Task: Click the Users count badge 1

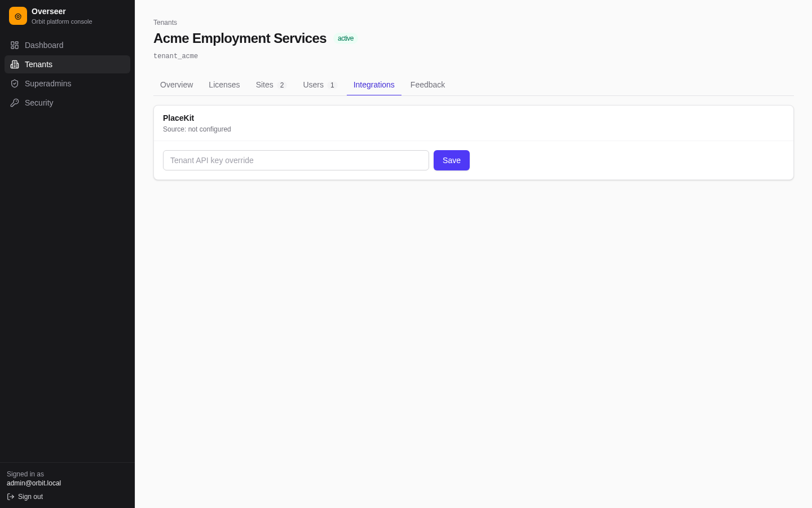Action: [x=332, y=85]
